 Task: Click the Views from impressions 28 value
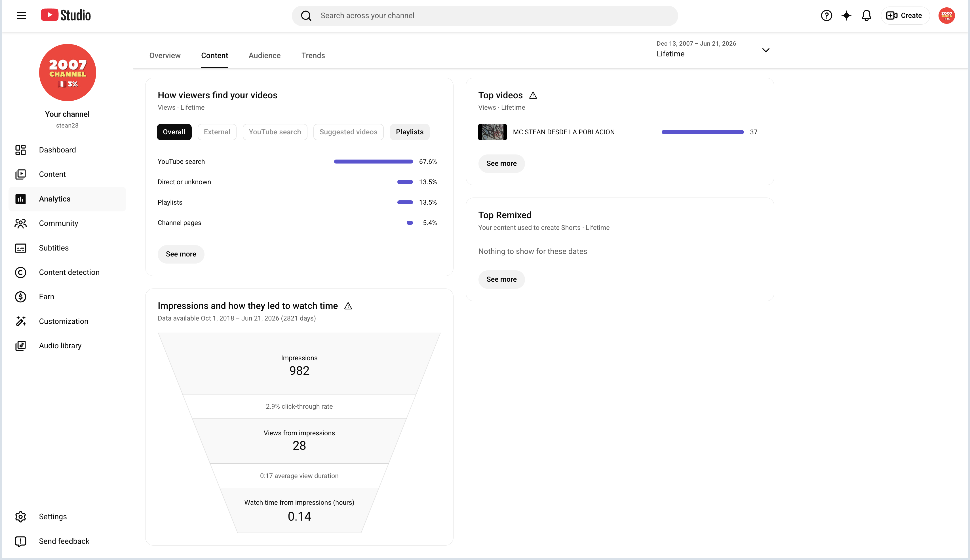tap(299, 446)
